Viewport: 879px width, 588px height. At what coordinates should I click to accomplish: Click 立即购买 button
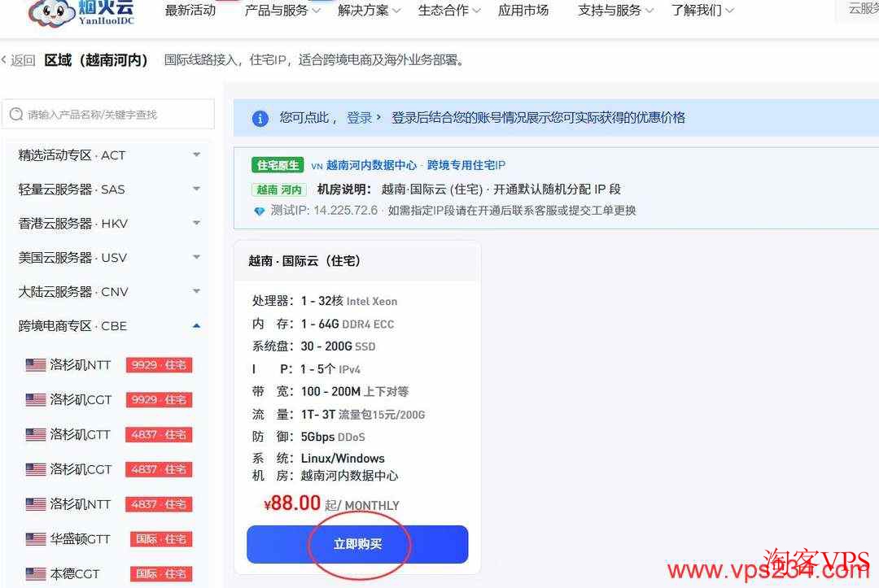[x=357, y=544]
